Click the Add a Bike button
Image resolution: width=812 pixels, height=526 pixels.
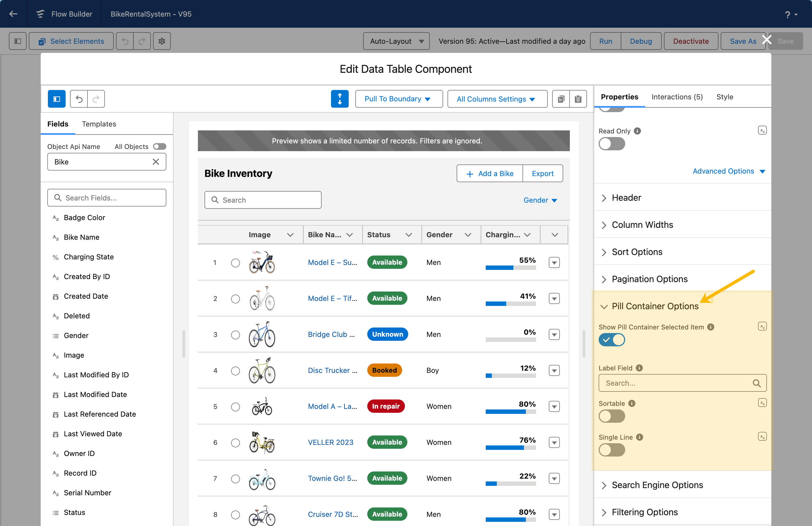click(x=490, y=174)
